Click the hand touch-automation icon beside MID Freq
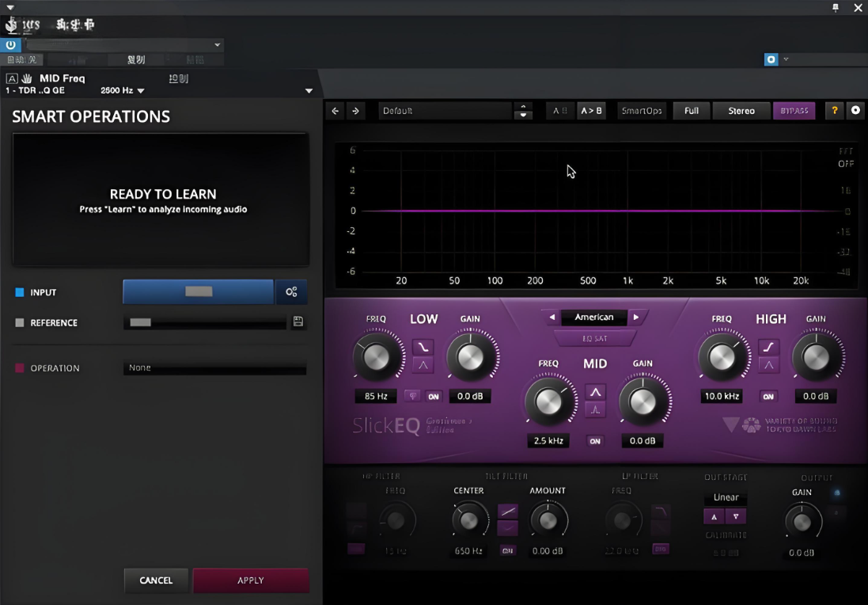This screenshot has height=605, width=868. [x=27, y=78]
